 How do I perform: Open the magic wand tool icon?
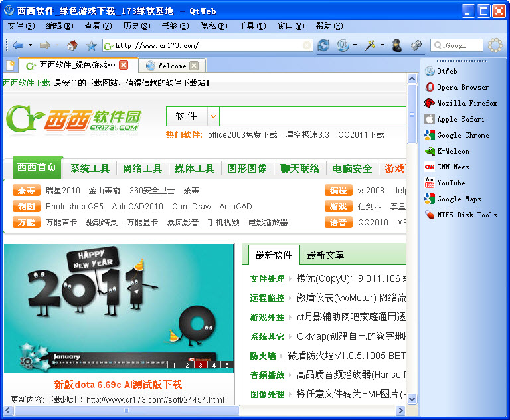click(x=370, y=45)
